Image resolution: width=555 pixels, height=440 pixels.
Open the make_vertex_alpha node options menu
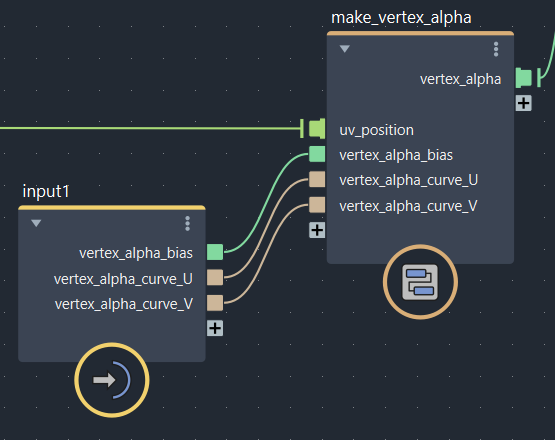[x=496, y=49]
